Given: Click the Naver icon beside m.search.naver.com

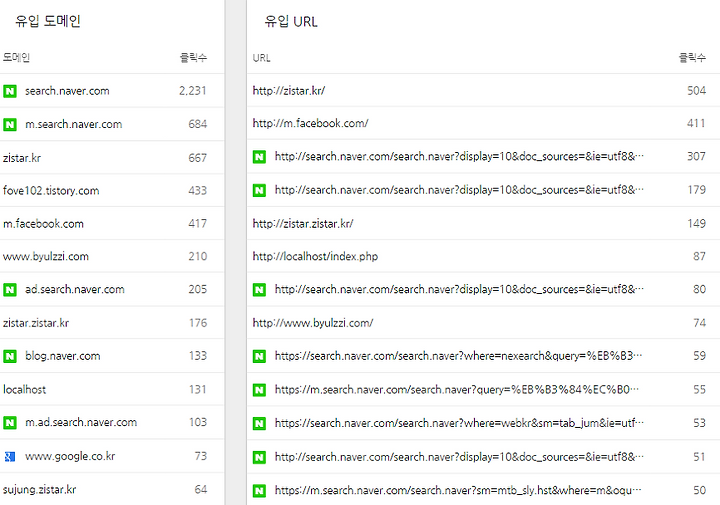Looking at the screenshot, I should click(10, 124).
